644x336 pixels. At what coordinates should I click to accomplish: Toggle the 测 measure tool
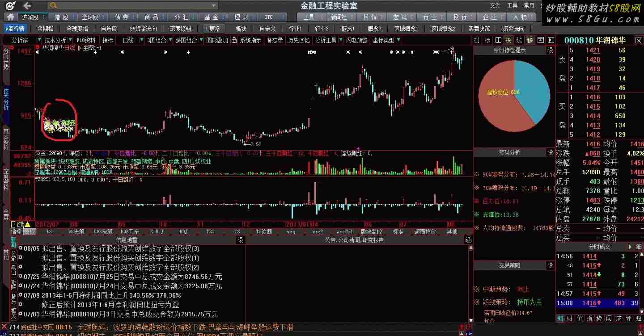(x=477, y=40)
